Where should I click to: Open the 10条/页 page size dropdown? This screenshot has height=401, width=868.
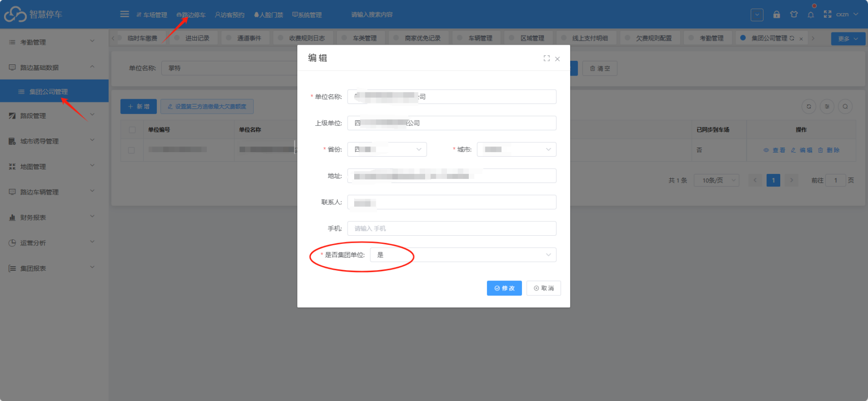click(x=717, y=180)
